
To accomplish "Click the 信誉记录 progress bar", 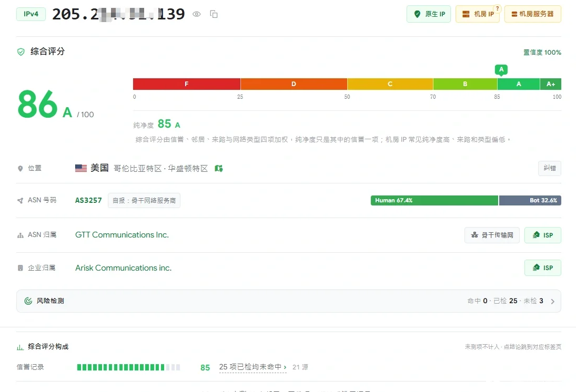I will (x=128, y=367).
